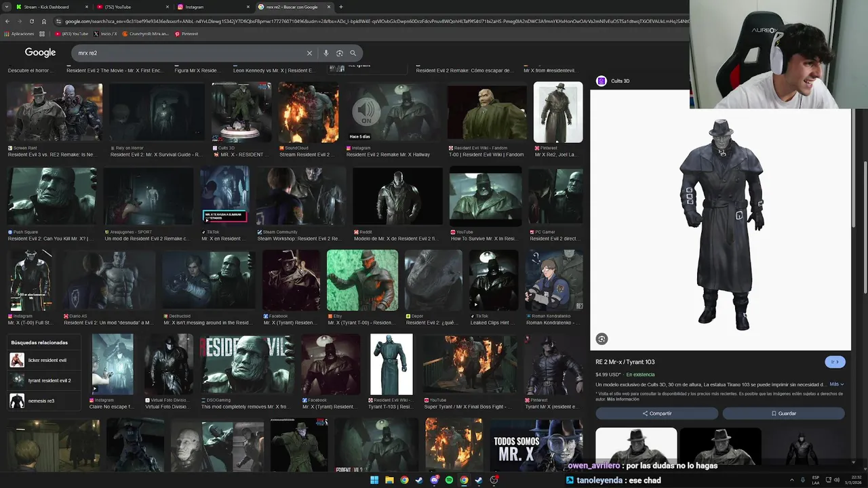
Task: Open the browser home page icon
Action: [44, 21]
